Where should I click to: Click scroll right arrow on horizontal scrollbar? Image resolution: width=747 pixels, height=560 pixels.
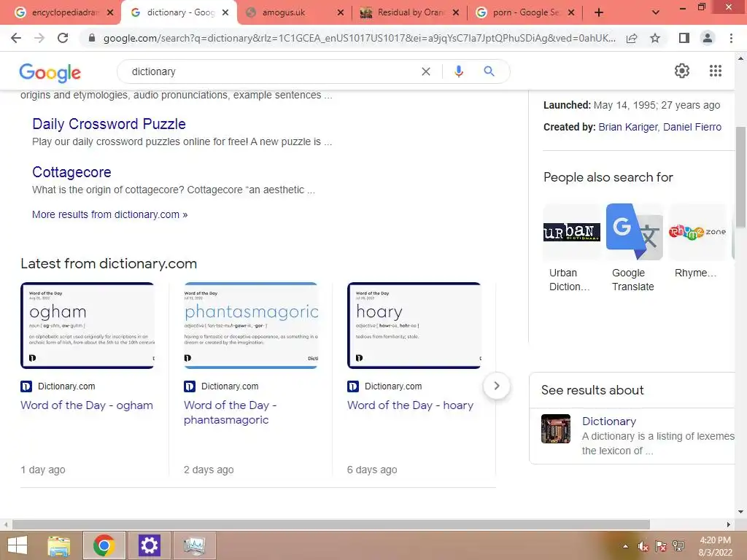pyautogui.click(x=729, y=524)
